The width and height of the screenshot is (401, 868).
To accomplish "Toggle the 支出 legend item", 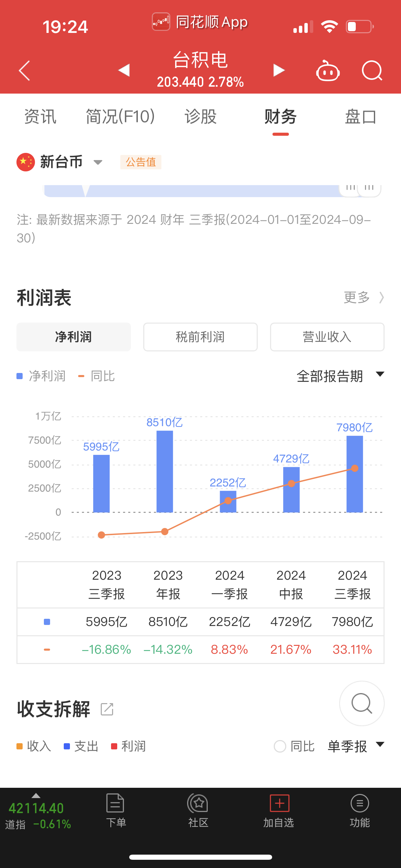I will (x=81, y=746).
